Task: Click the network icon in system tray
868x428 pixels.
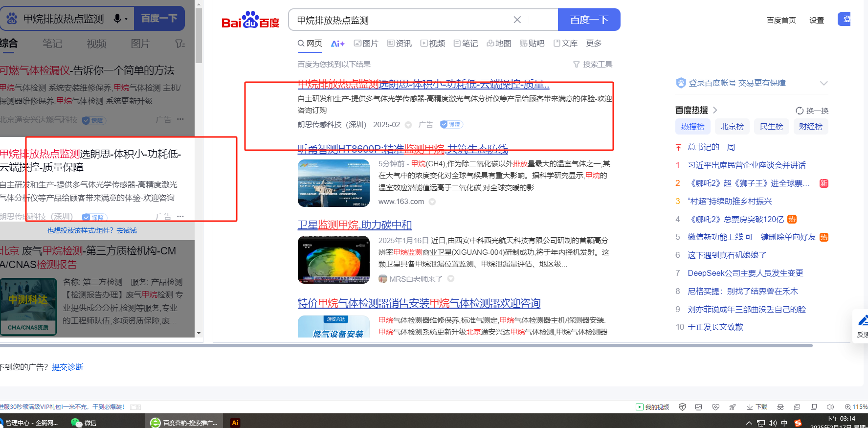Action: point(761,423)
